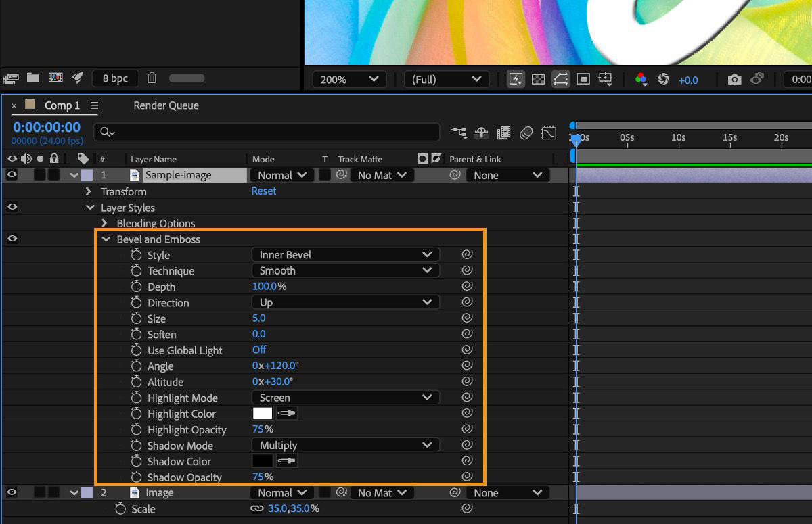Open the Comp 1 panel menu
Screen dimensions: 812x524
pyautogui.click(x=94, y=105)
